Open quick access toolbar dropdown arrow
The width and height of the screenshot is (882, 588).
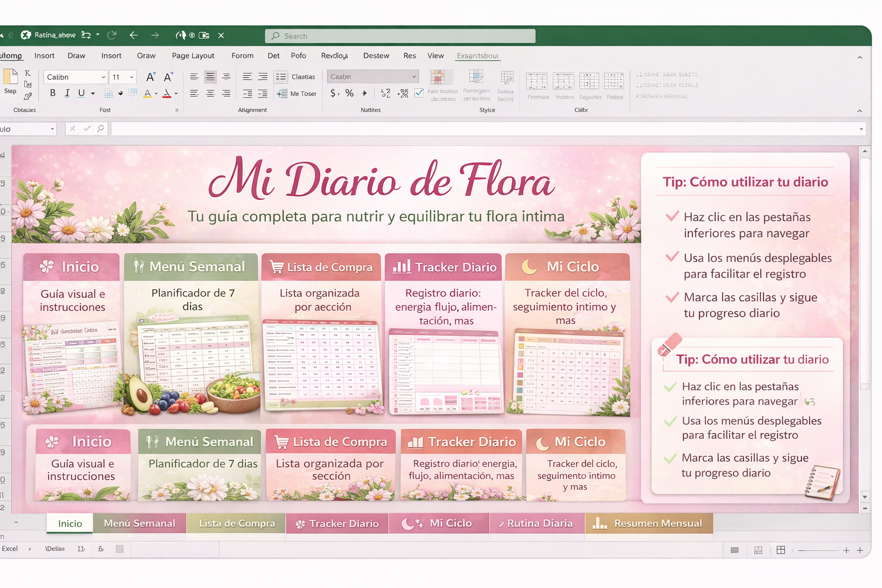coord(98,34)
